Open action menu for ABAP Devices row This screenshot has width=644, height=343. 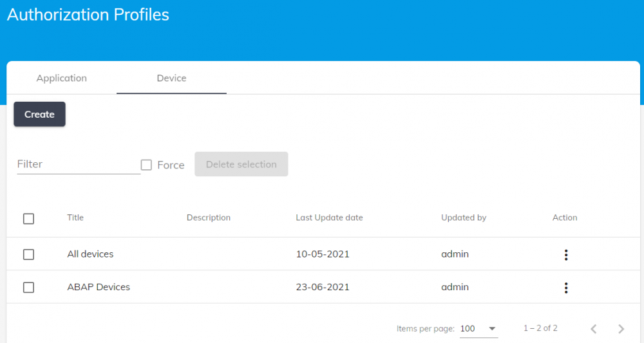point(566,288)
